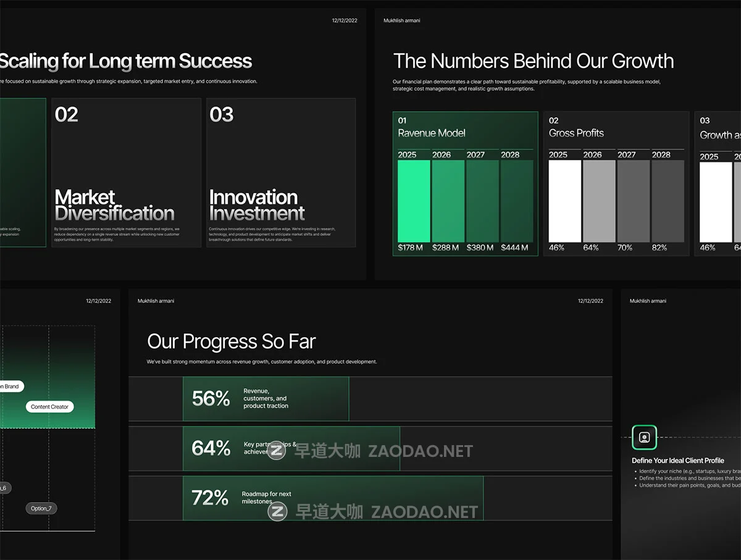Click the 72% roadmap progress bar
Image resolution: width=741 pixels, height=560 pixels.
tap(333, 498)
